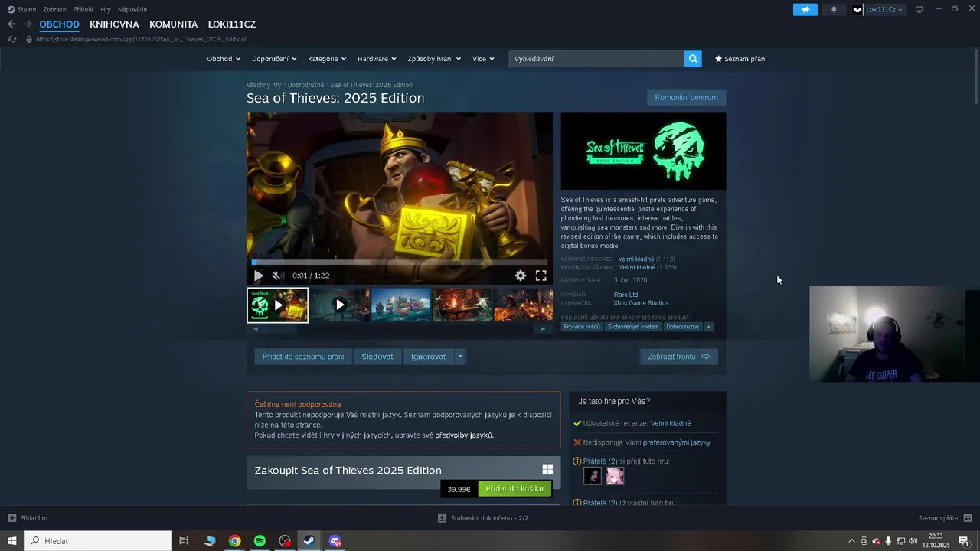The height and width of the screenshot is (551, 980).
Task: Focus the Vyhledávání search field
Action: [596, 59]
